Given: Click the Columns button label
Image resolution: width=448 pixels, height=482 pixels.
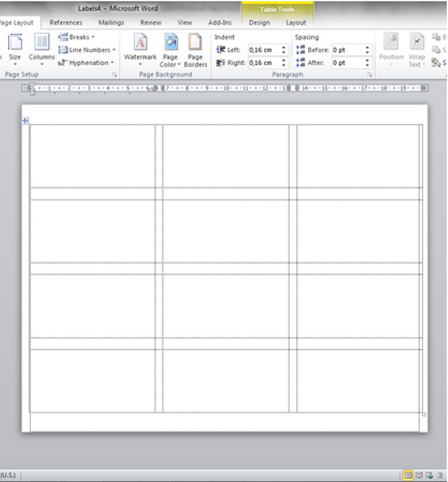Looking at the screenshot, I should [42, 57].
